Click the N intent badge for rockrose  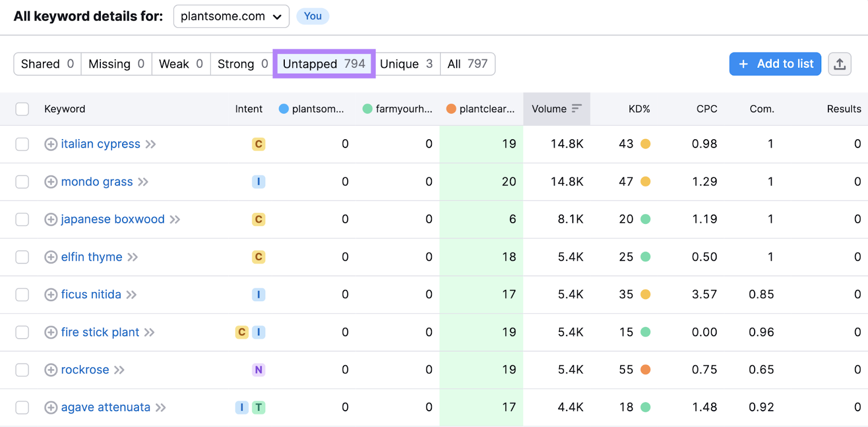tap(259, 370)
